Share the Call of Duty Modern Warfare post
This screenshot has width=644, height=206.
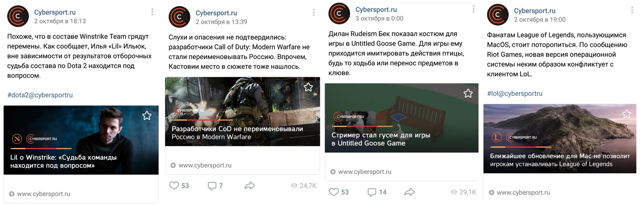click(x=250, y=186)
